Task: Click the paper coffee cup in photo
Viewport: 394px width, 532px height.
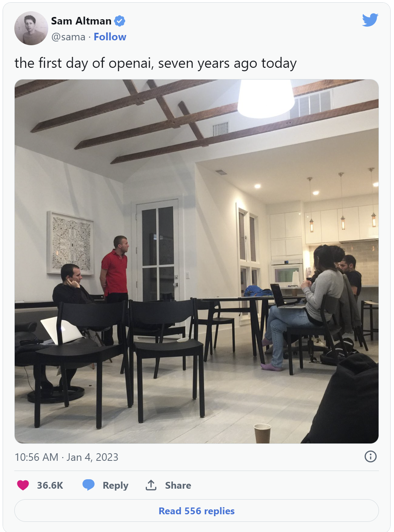Action: point(262,433)
